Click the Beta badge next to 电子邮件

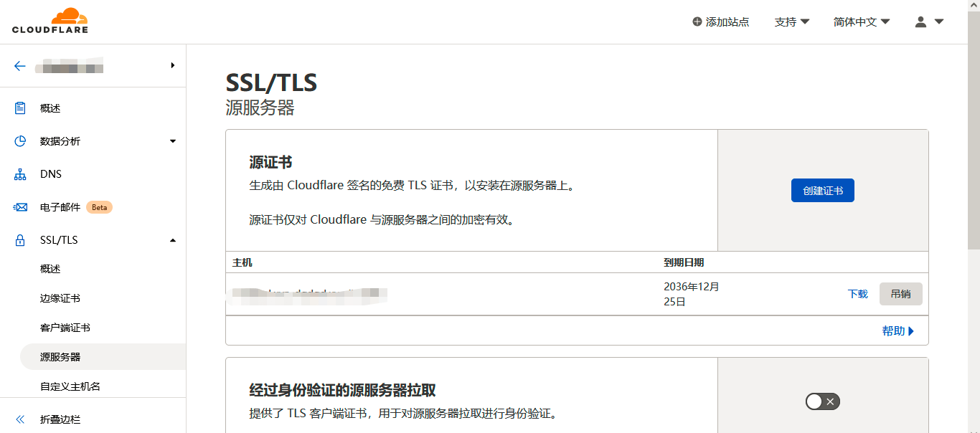point(99,207)
